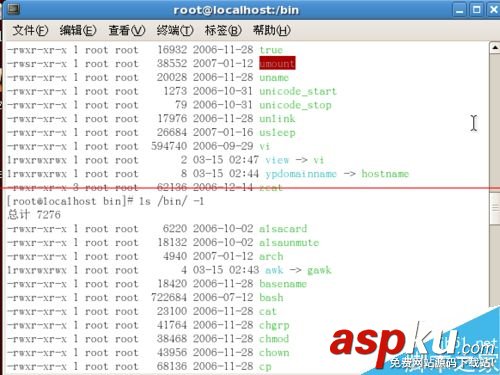The height and width of the screenshot is (375, 500).
Task: Click the symlink name awk
Action: pos(274,270)
